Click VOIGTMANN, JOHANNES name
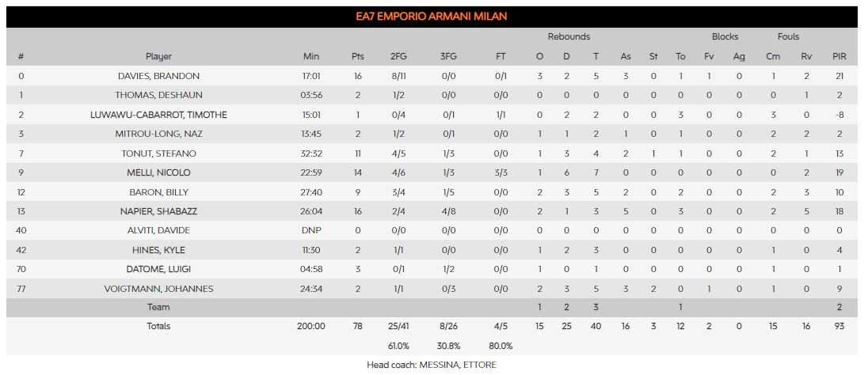Image resolution: width=868 pixels, height=375 pixels. click(158, 289)
